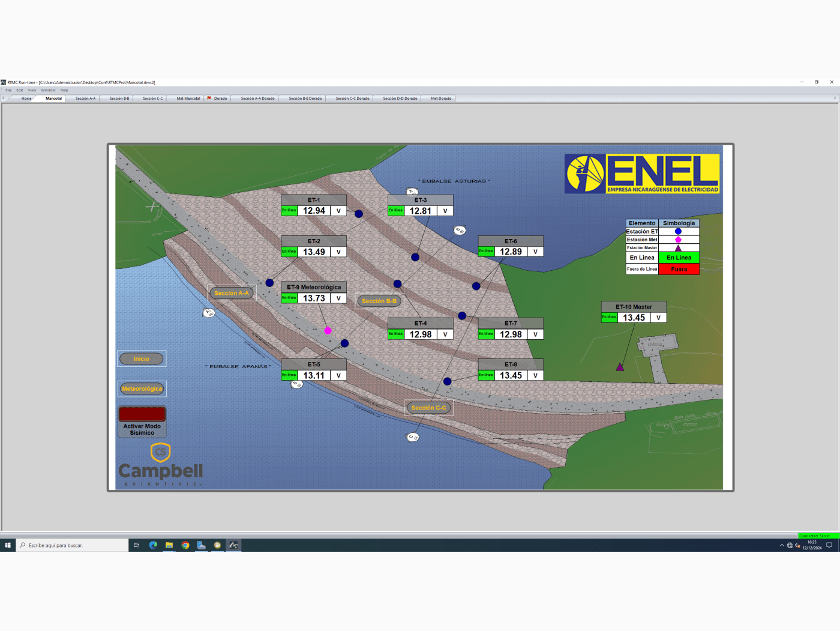Open File Explorer from the taskbar
840x631 pixels.
coord(169,545)
